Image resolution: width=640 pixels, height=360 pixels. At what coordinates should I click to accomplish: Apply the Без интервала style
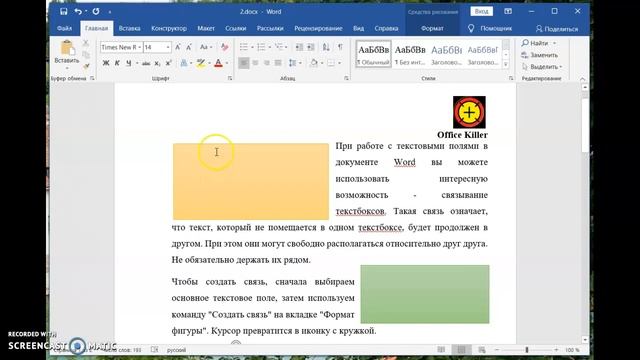pyautogui.click(x=410, y=54)
